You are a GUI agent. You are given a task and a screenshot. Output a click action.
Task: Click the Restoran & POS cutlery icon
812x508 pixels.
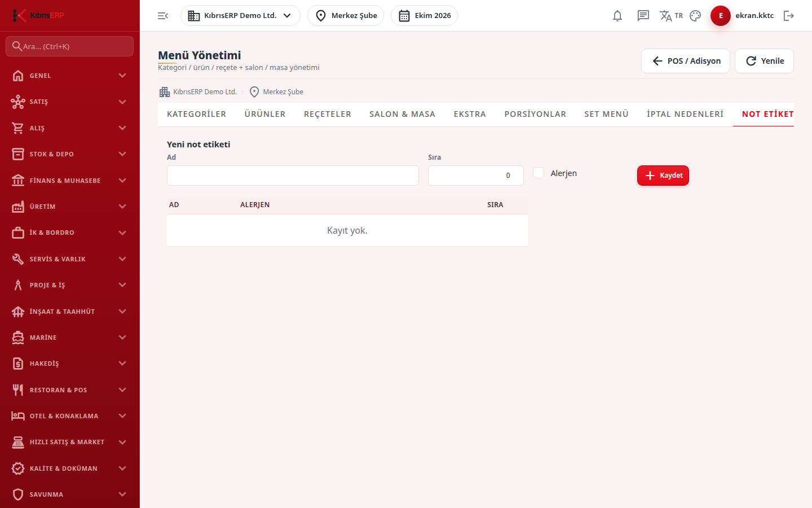click(x=18, y=390)
